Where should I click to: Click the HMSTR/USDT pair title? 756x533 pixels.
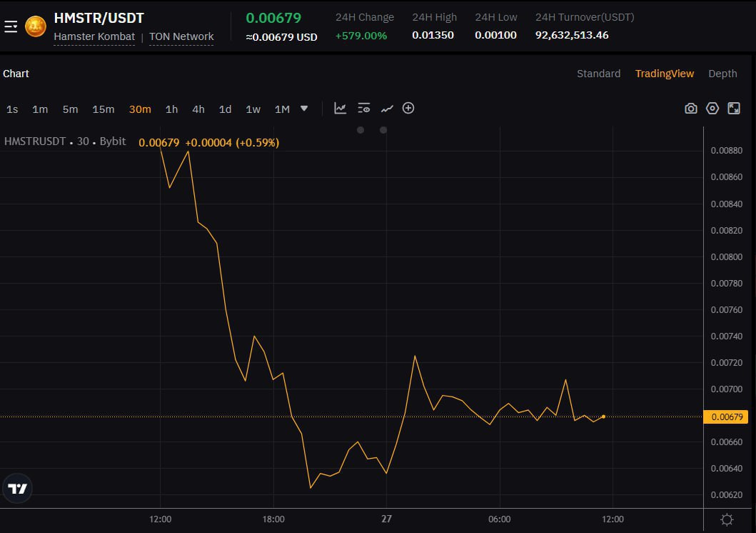click(99, 19)
